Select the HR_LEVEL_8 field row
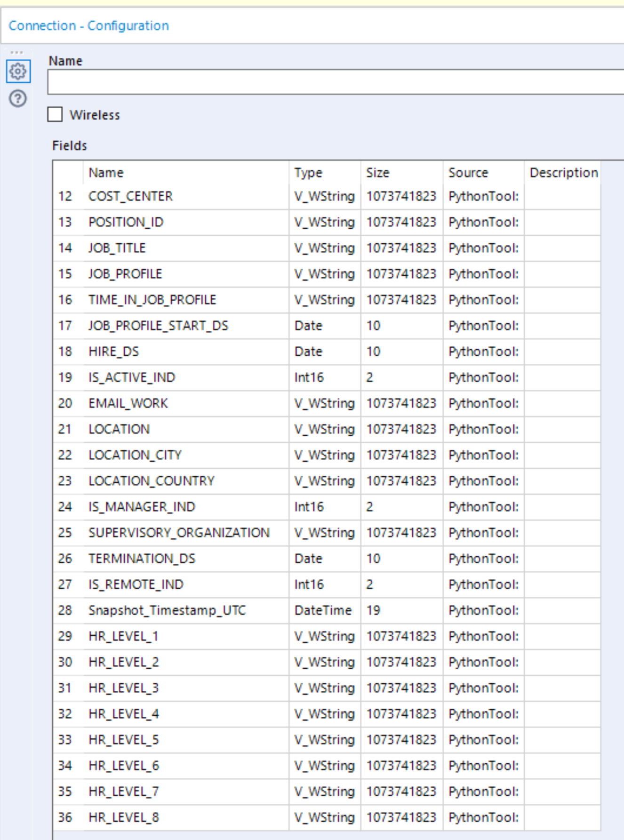624x840 pixels. click(124, 817)
